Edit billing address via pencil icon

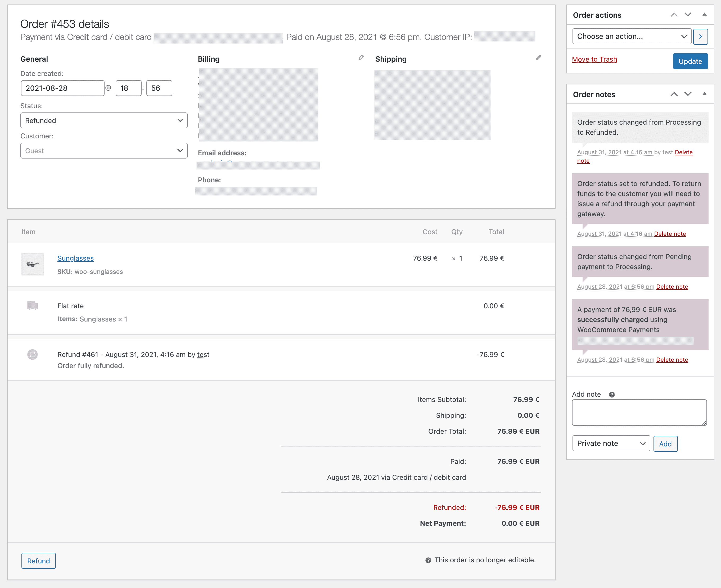click(x=361, y=58)
